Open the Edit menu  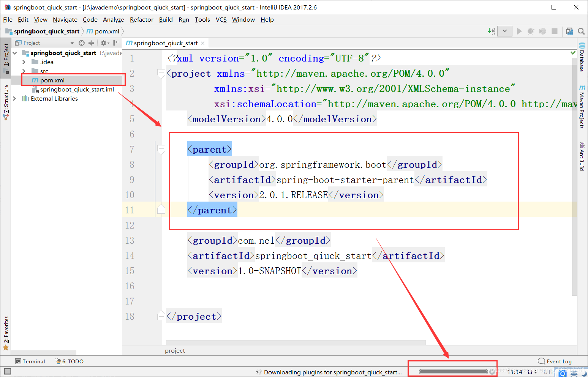(23, 19)
